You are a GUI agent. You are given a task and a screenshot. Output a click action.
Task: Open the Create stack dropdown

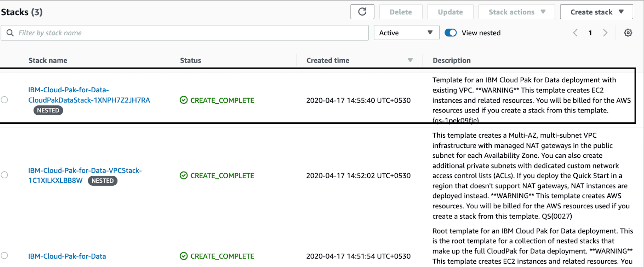pyautogui.click(x=596, y=12)
